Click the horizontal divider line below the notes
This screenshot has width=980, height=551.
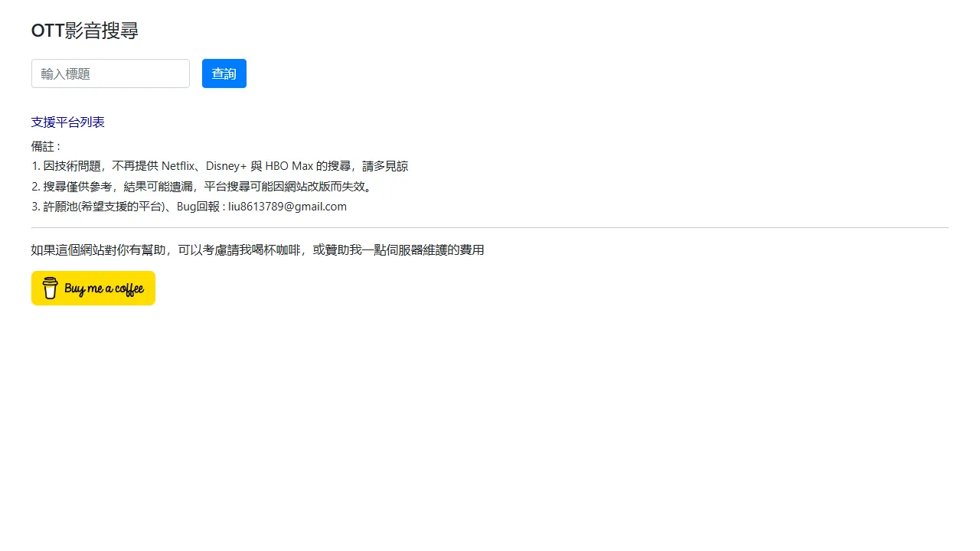point(490,227)
